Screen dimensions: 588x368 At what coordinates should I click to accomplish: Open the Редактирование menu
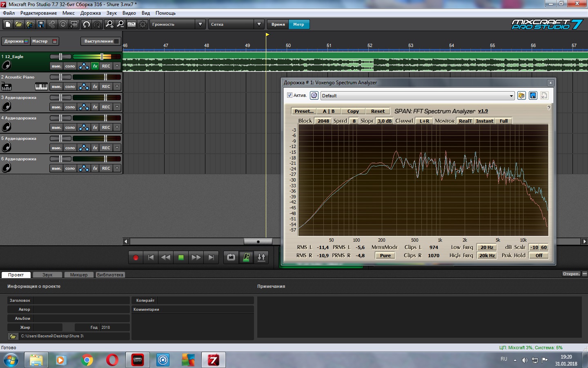[x=38, y=13]
